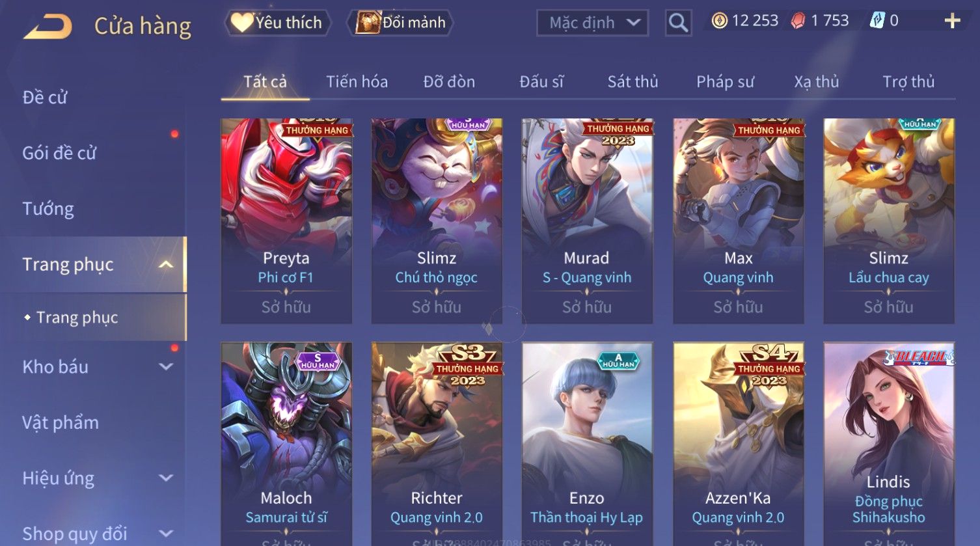Open the search magnifier icon
This screenshot has width=980, height=546.
[x=678, y=23]
